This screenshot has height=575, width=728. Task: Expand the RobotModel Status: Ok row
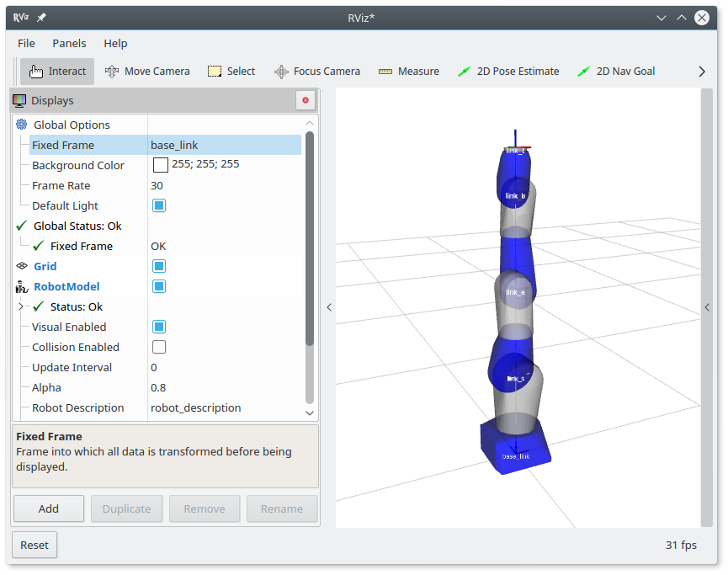(21, 306)
